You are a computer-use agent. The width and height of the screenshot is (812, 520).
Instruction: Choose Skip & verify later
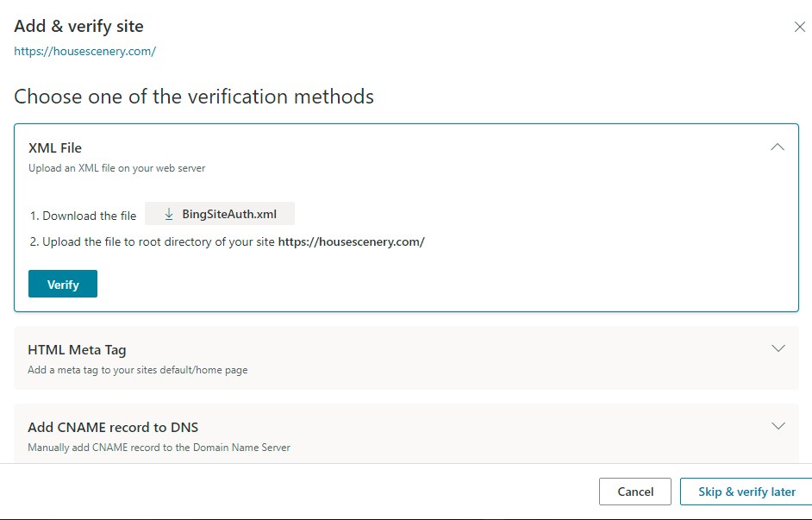[x=746, y=492]
